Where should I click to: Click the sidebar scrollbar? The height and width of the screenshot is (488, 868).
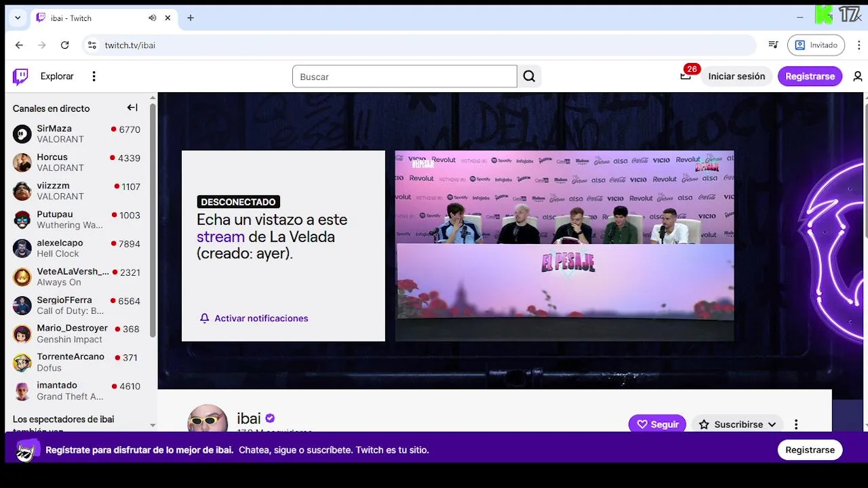tap(153, 220)
